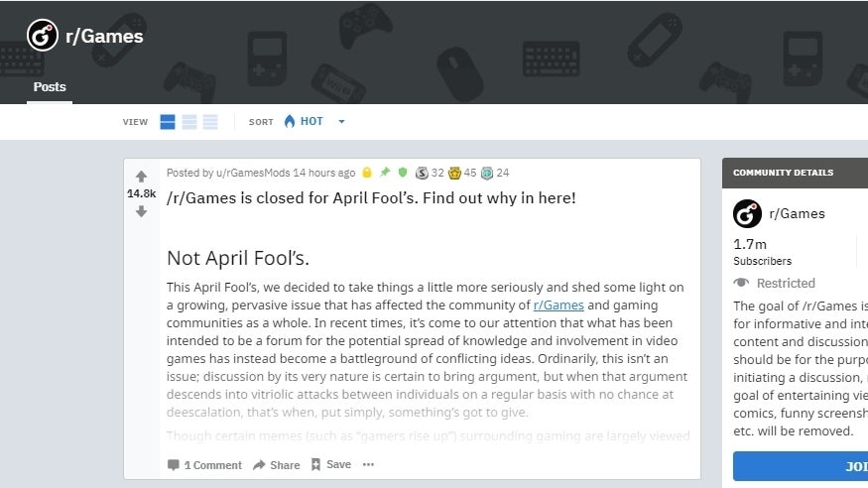Click the r/Games avatar in sidebar
The image size is (868, 488).
747,213
